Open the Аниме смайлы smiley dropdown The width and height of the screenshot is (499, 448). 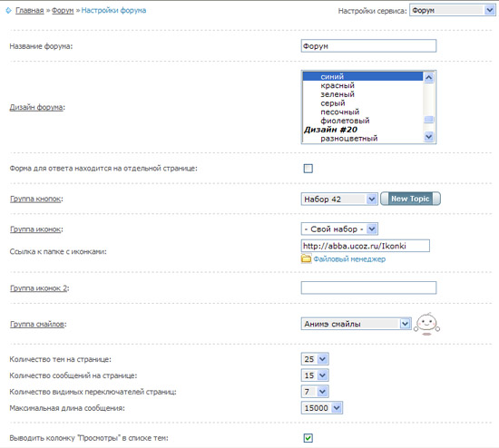point(357,324)
